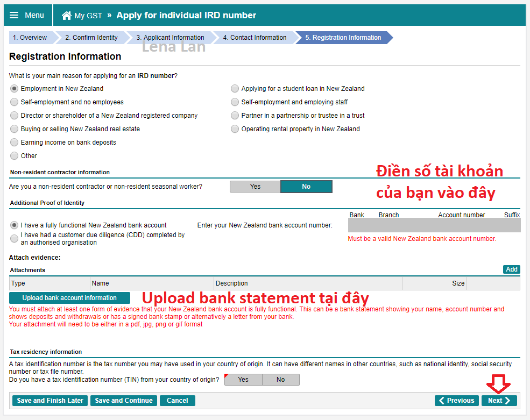Open the hamburger Menu icon
The image size is (530, 420).
[x=14, y=15]
